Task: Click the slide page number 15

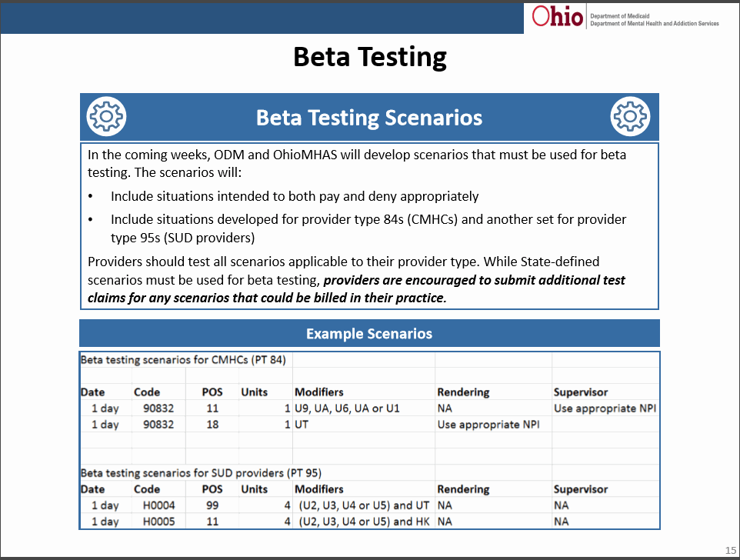Action: (730, 549)
